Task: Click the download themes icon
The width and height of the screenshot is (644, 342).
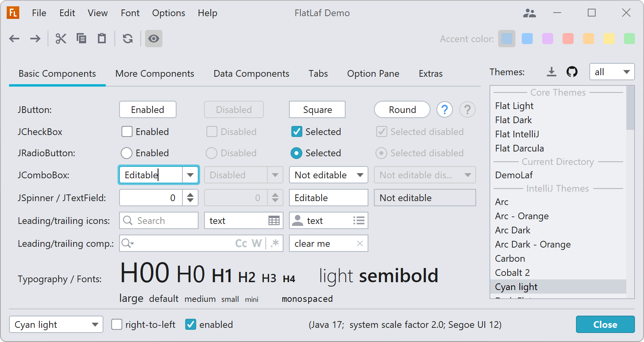Action: 552,72
